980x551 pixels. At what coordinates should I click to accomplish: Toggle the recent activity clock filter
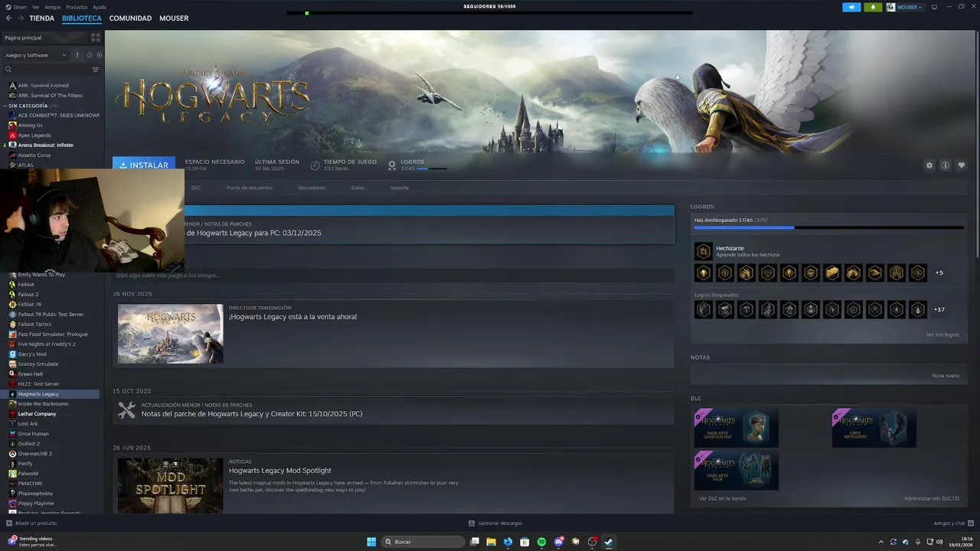[x=90, y=55]
